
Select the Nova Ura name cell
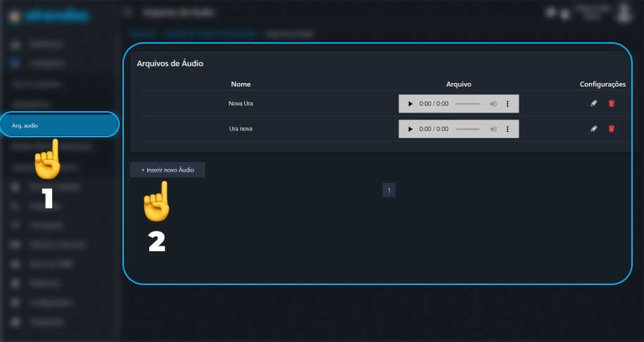click(241, 103)
